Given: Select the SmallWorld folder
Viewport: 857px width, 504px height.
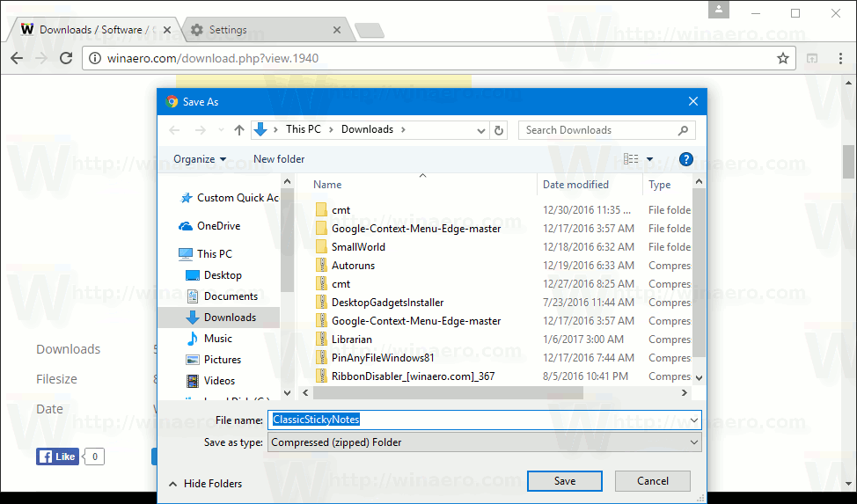Looking at the screenshot, I should pos(351,247).
